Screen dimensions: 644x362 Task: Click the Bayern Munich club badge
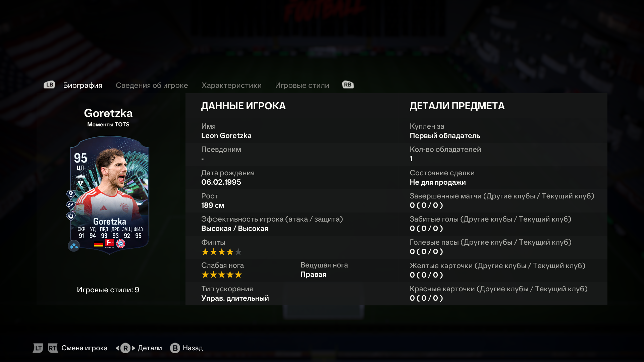(x=121, y=244)
